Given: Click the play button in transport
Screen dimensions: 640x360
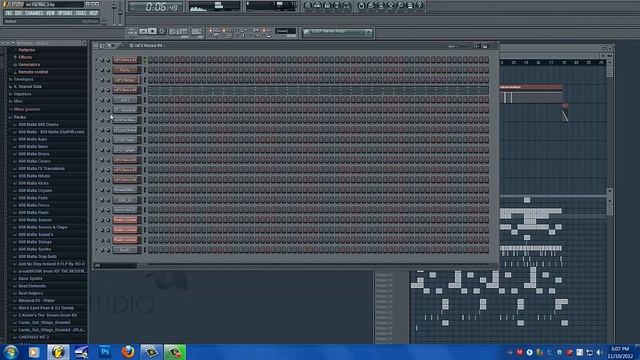Looking at the screenshot, I should (143, 31).
